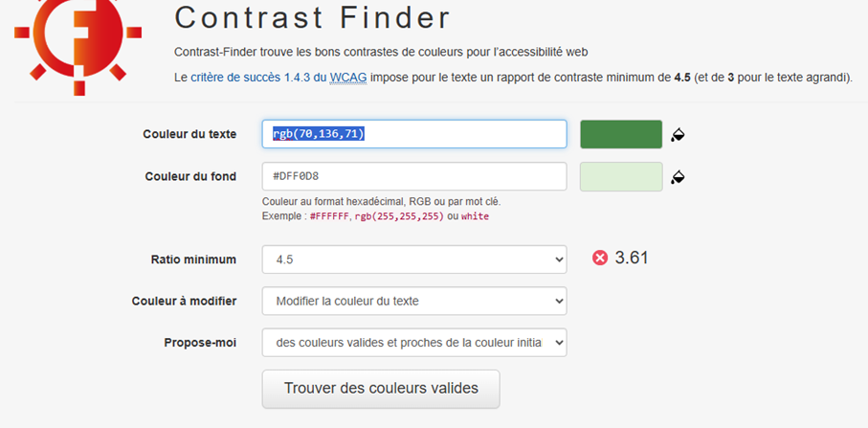Image resolution: width=868 pixels, height=428 pixels.
Task: Click the WCAG abbreviation link
Action: pos(348,77)
